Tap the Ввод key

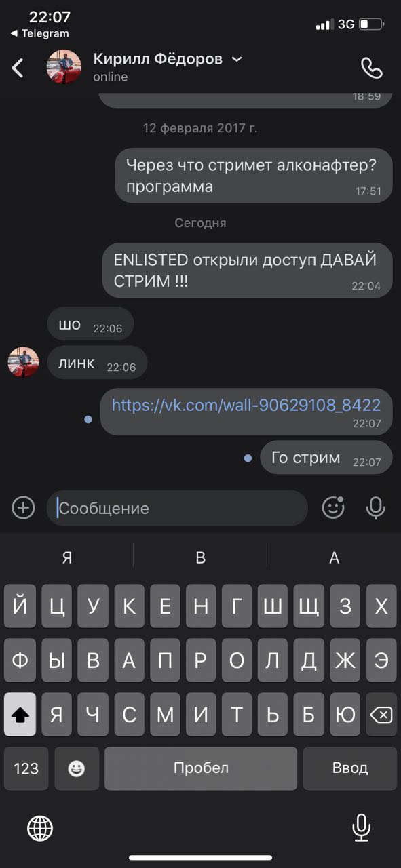[350, 768]
